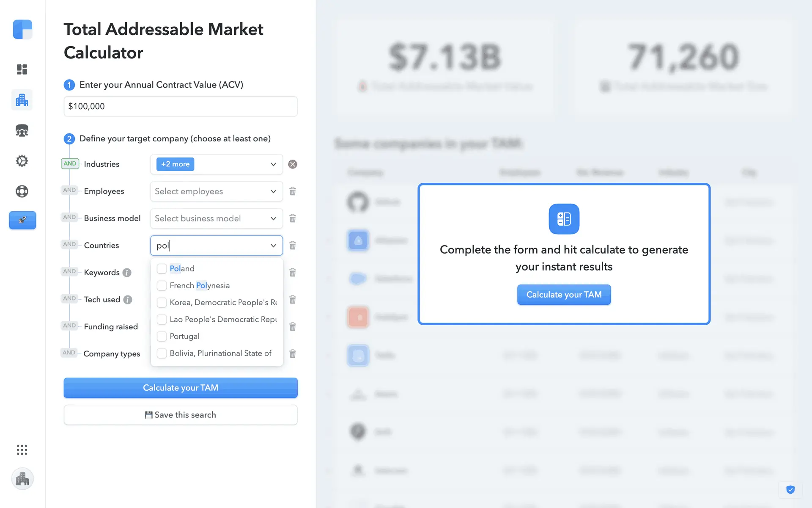Click the Annual Contract Value input field

tap(181, 106)
